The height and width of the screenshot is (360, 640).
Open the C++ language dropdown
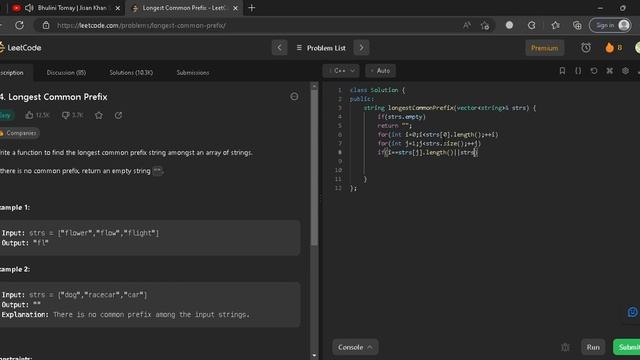point(341,71)
